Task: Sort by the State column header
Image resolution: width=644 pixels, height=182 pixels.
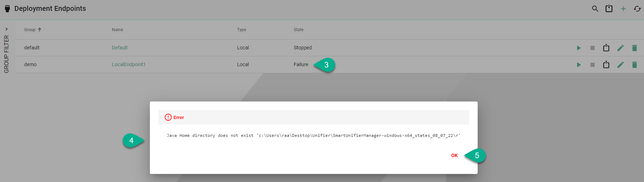Action: 298,30
